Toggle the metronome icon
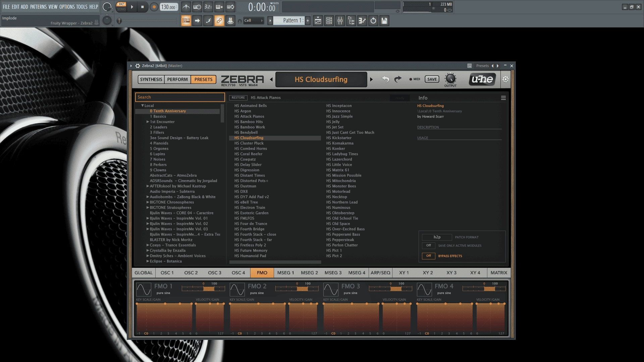 (186, 7)
